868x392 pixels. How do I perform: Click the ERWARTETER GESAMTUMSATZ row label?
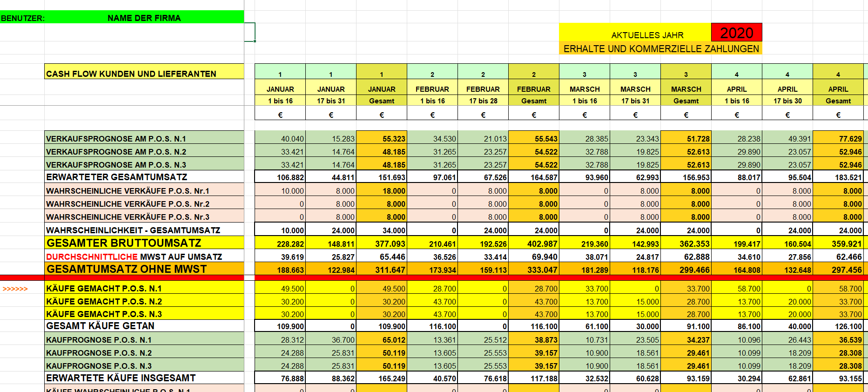(116, 177)
